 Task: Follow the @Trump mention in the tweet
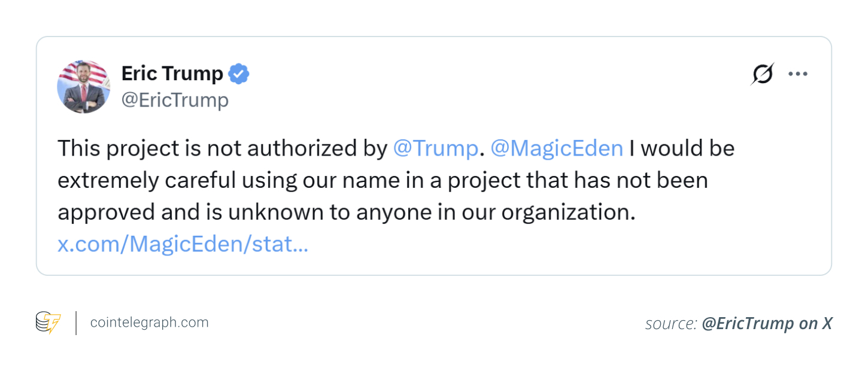(435, 148)
